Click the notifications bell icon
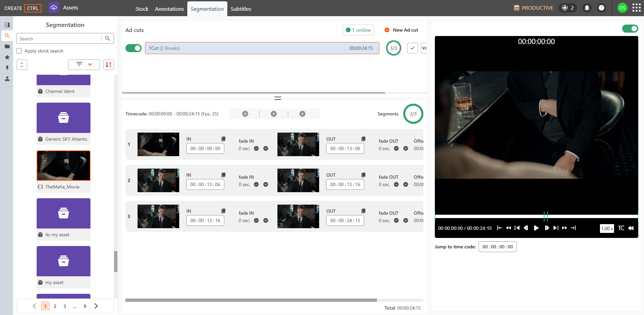The width and height of the screenshot is (644, 315). 587,8
